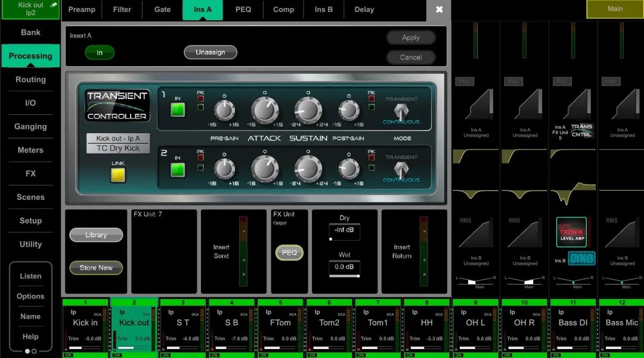Toggle the yellow Link button

coord(118,175)
